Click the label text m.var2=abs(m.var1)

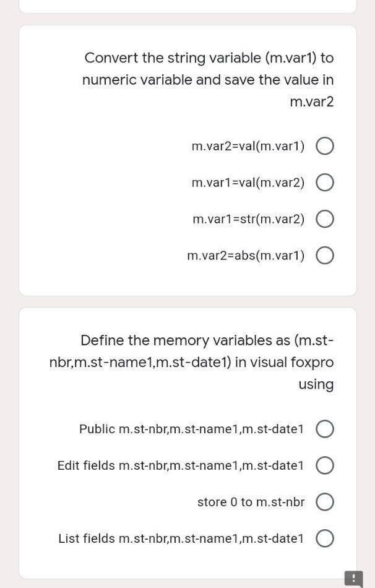tap(245, 255)
